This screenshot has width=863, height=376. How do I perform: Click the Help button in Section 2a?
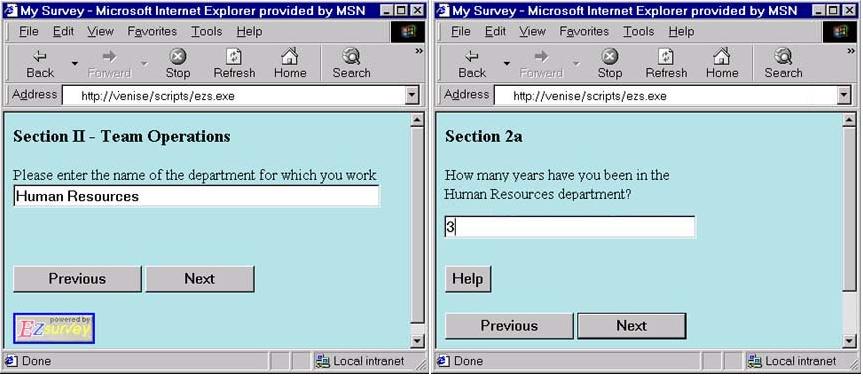point(468,279)
